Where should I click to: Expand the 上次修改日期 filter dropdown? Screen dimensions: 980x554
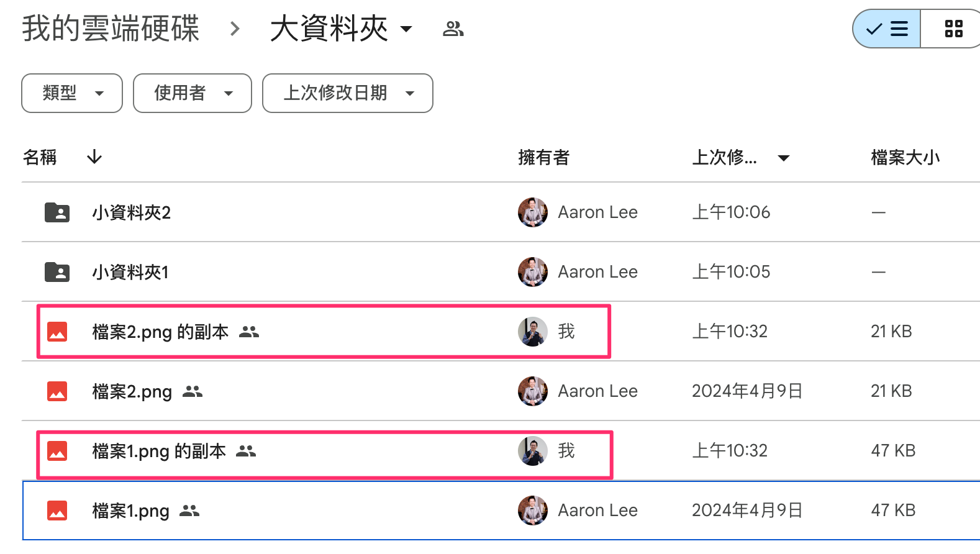(x=348, y=93)
